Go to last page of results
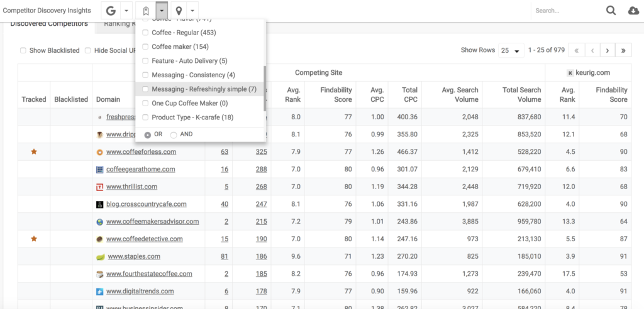This screenshot has width=644, height=309. [623, 50]
